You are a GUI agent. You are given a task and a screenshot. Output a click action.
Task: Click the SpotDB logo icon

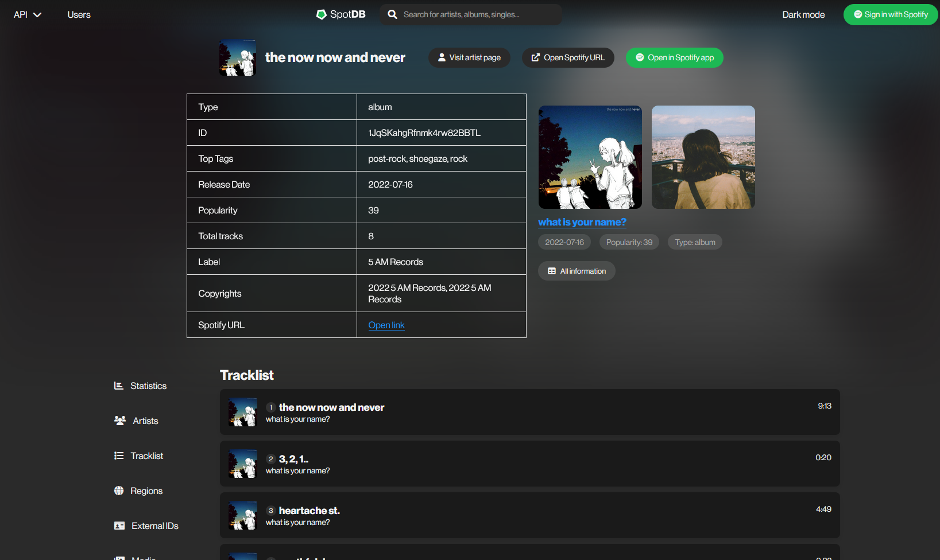322,14
